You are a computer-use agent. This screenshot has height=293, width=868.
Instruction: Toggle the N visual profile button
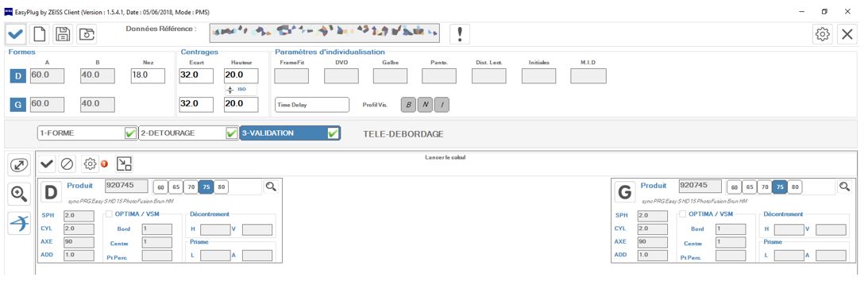tap(425, 105)
